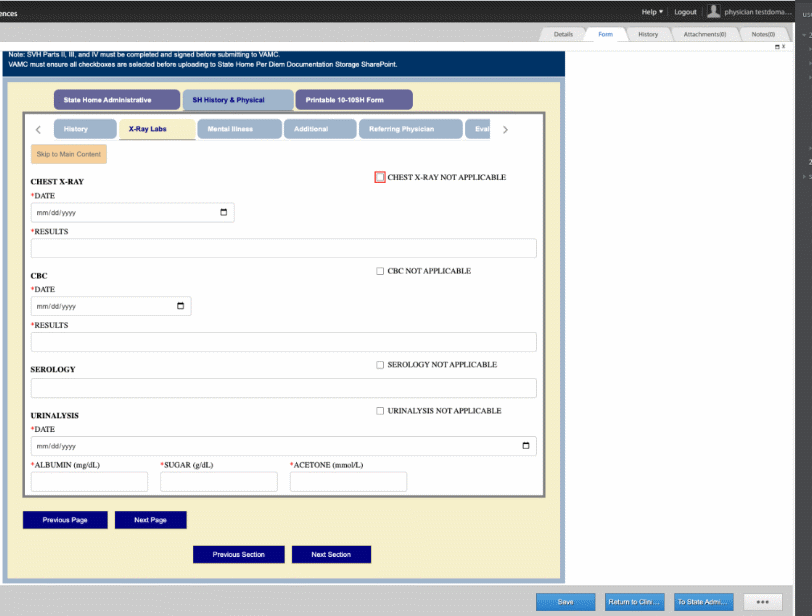Click the Serology text input field
812x616 pixels.
[x=283, y=388]
